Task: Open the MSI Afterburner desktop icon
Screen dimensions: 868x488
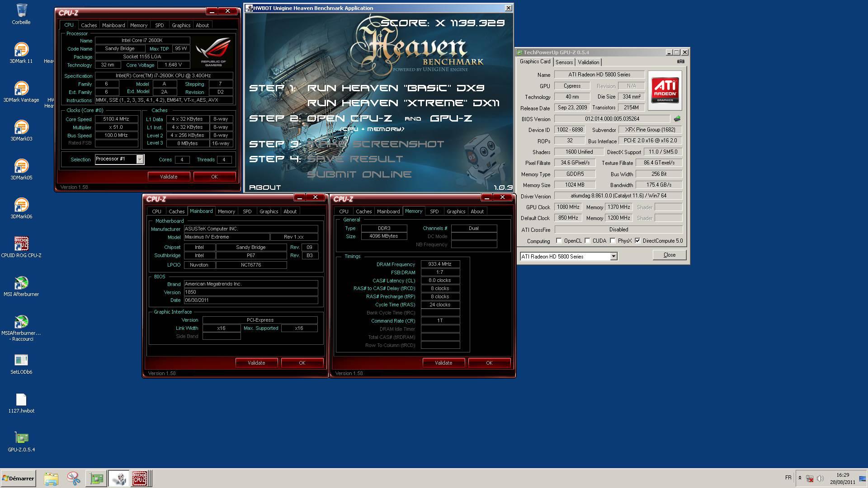Action: [21, 286]
